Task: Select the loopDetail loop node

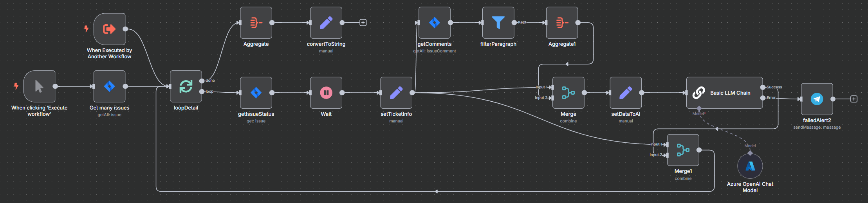Action: 186,86
